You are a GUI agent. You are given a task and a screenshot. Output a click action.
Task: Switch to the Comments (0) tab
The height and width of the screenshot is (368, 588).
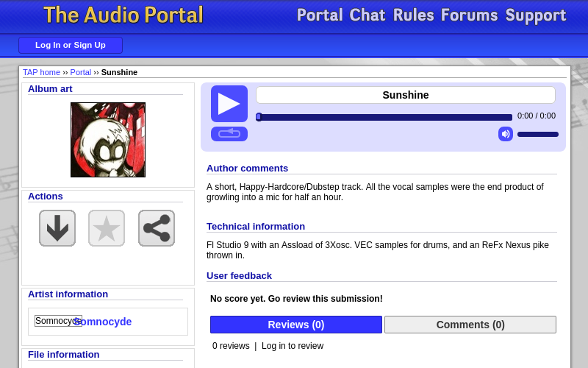click(470, 325)
